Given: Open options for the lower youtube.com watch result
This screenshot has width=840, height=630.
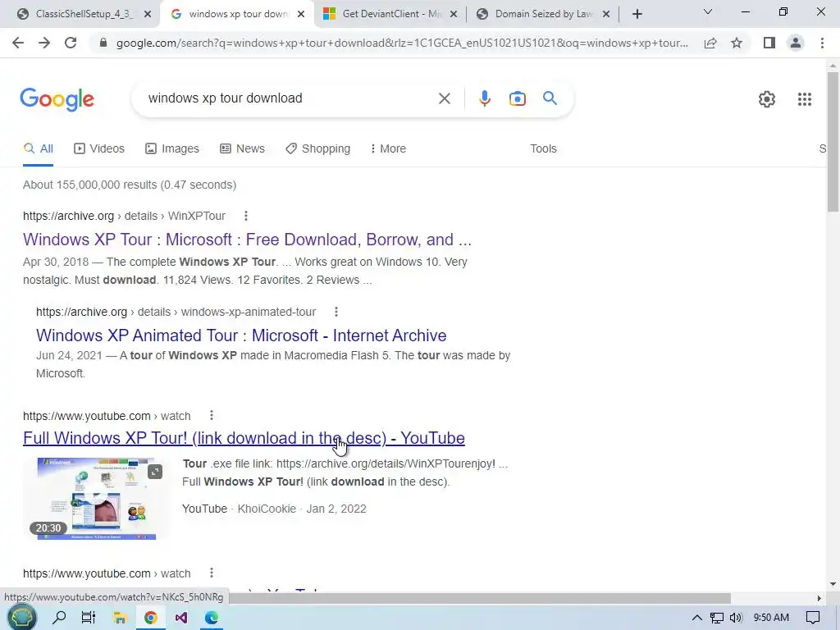Looking at the screenshot, I should [212, 573].
